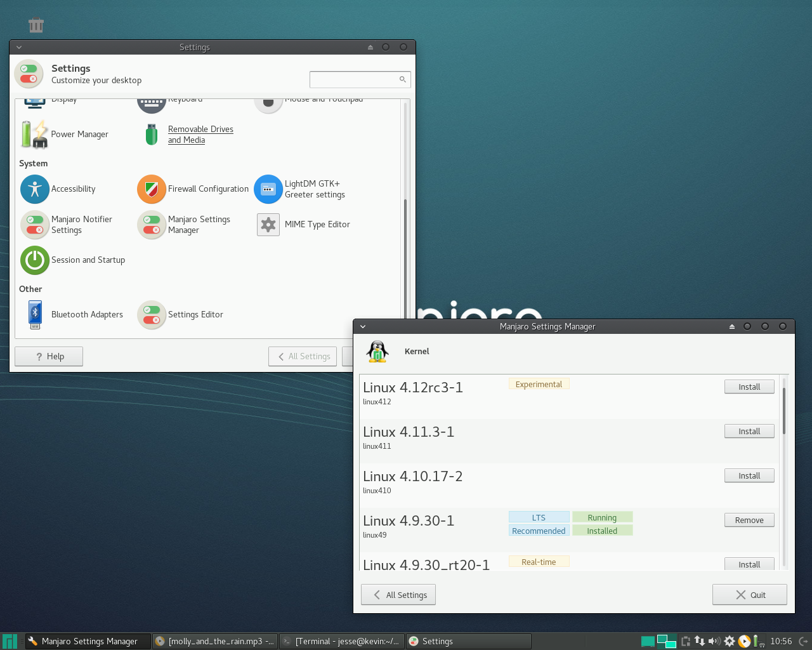812x650 pixels.
Task: Open Removable Drives and Media
Action: 200,134
